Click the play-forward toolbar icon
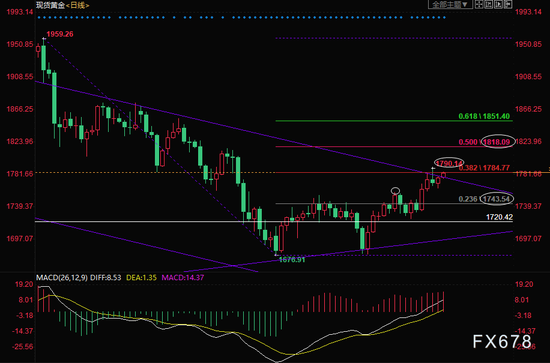This screenshot has width=550, height=363. (498, 5)
